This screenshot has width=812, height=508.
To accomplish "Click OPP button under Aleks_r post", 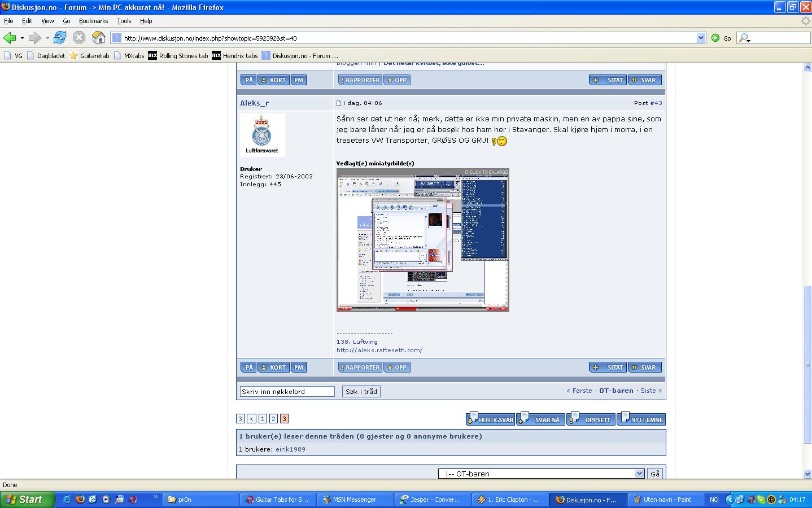I will 397,367.
